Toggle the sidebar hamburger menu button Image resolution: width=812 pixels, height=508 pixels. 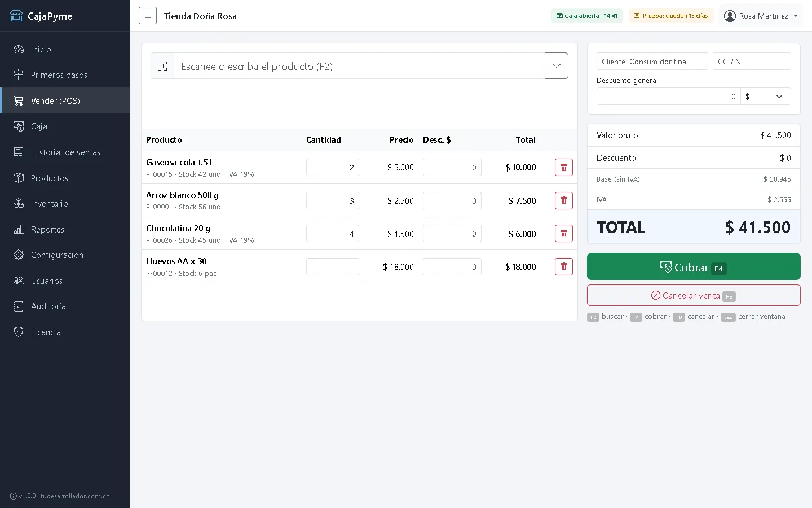[148, 16]
